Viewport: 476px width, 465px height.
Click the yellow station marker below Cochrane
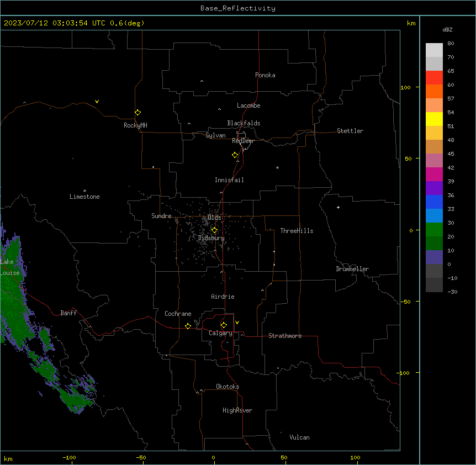click(188, 326)
